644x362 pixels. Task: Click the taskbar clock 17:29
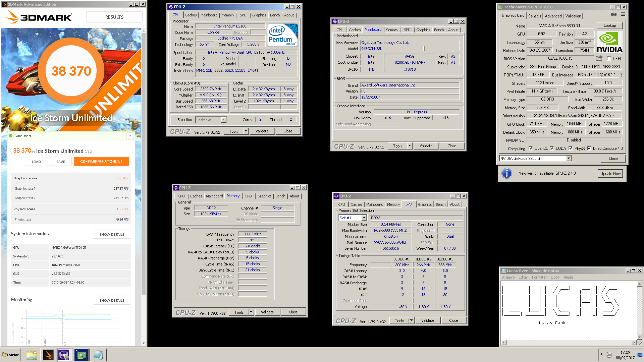click(x=625, y=352)
